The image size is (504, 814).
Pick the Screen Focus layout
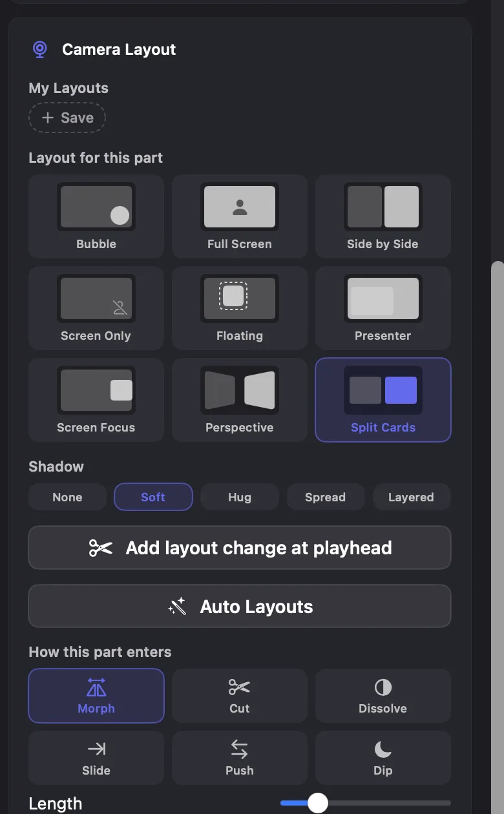coord(96,399)
